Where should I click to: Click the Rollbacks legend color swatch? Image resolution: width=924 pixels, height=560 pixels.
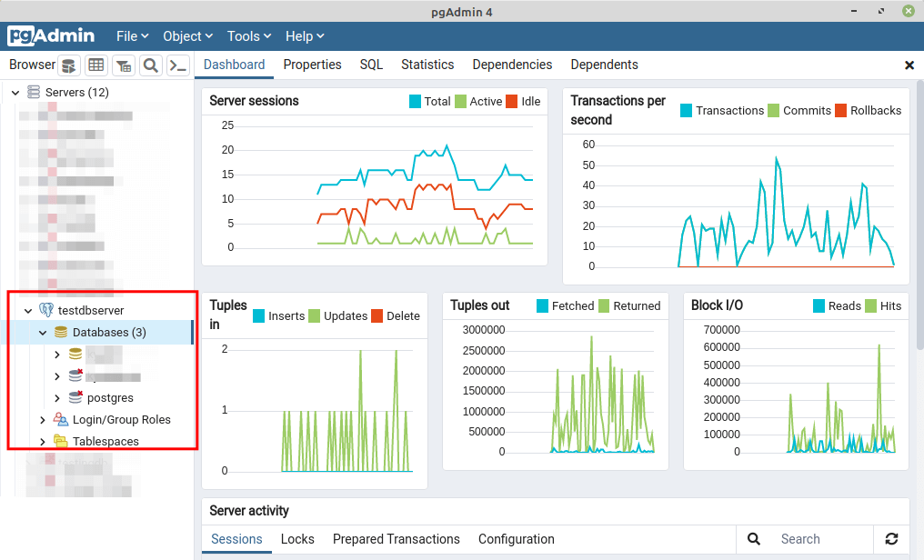click(x=841, y=111)
